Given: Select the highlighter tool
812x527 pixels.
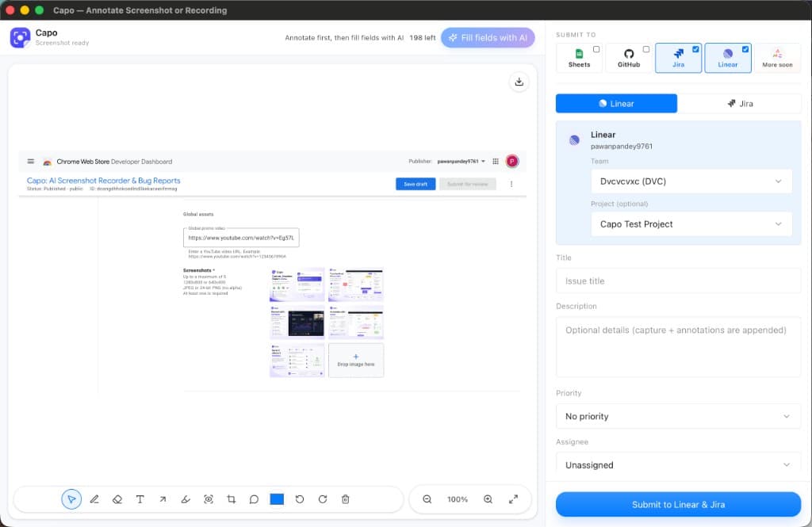Looking at the screenshot, I should point(186,499).
